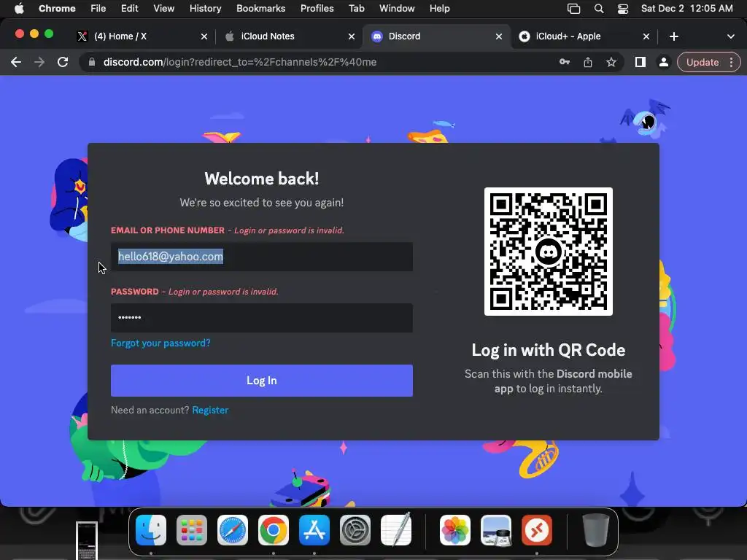
Task: Open Launchpad from the Dock
Action: [x=192, y=530]
